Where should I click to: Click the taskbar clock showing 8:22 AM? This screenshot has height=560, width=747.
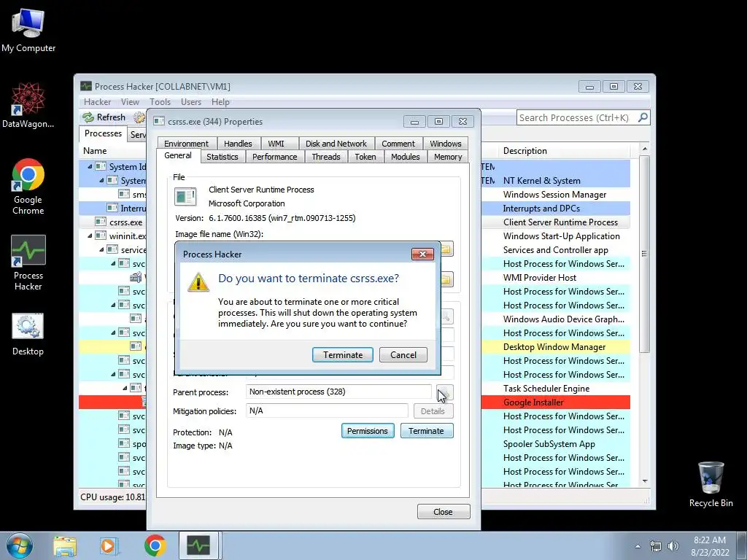coord(710,545)
